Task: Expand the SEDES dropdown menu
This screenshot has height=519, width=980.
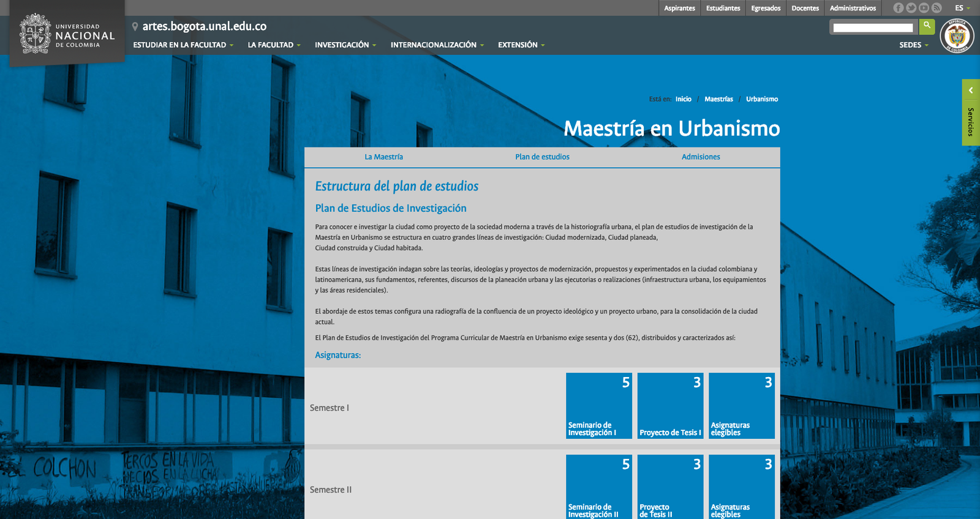Action: tap(913, 45)
